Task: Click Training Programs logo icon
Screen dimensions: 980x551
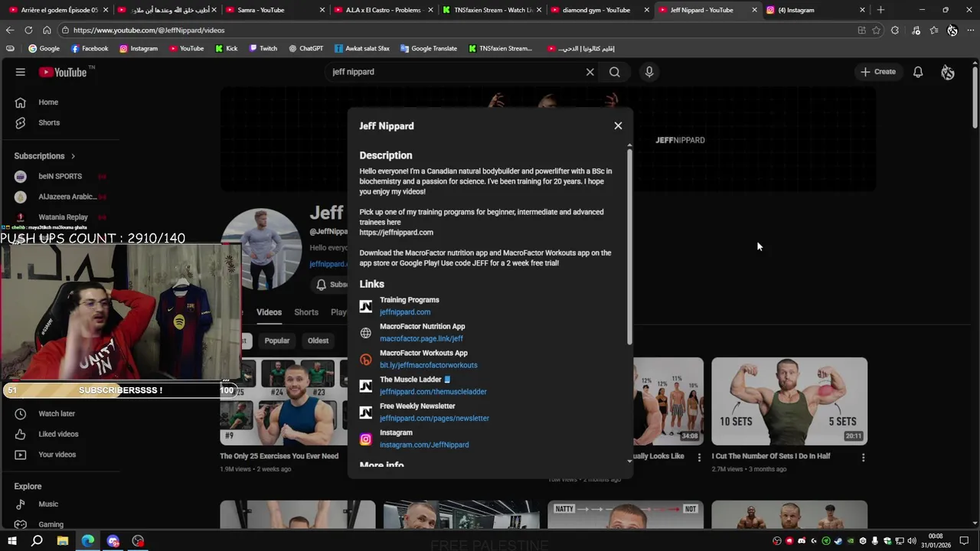Action: pos(366,306)
